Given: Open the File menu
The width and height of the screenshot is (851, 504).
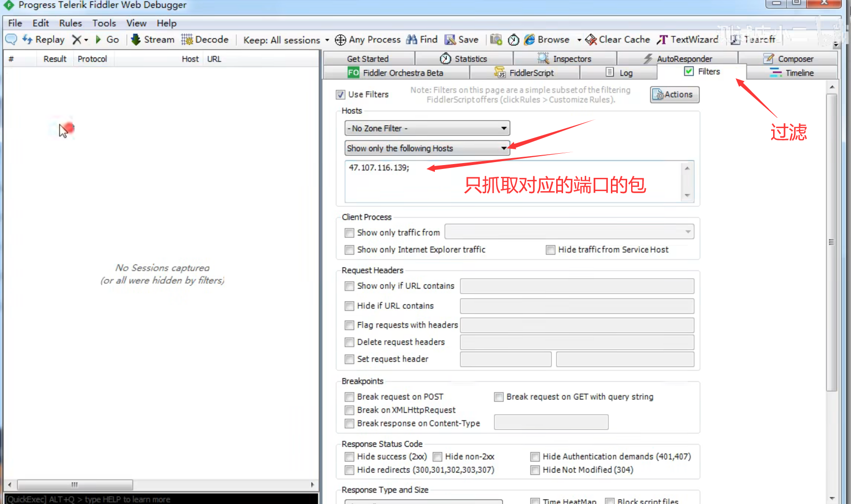Looking at the screenshot, I should 15,23.
